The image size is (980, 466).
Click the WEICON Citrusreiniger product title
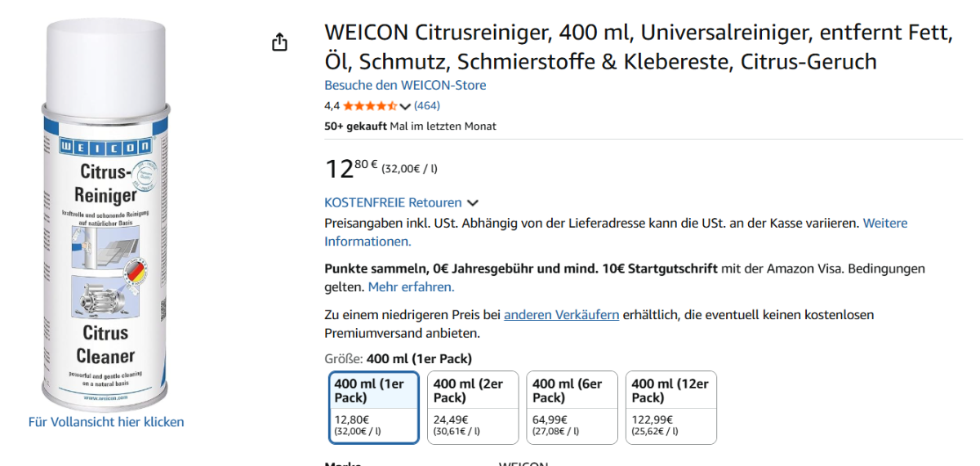tap(638, 47)
